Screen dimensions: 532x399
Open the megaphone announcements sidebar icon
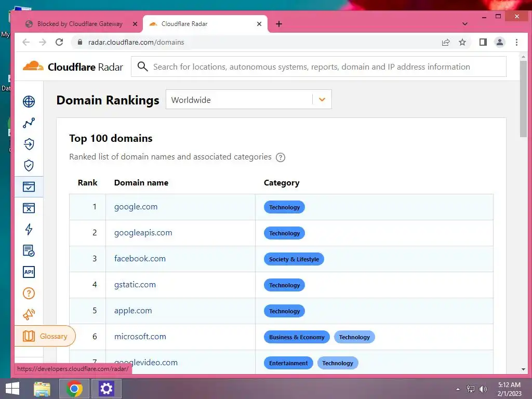click(x=29, y=314)
